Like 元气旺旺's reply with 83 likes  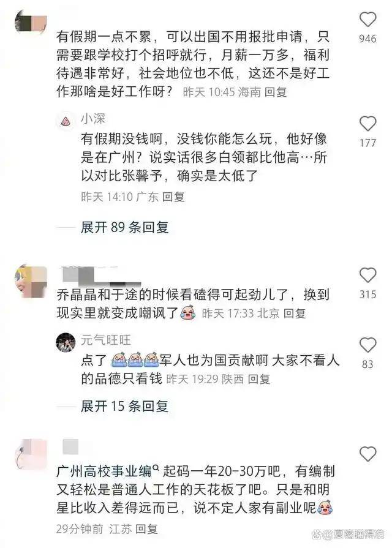click(x=367, y=345)
